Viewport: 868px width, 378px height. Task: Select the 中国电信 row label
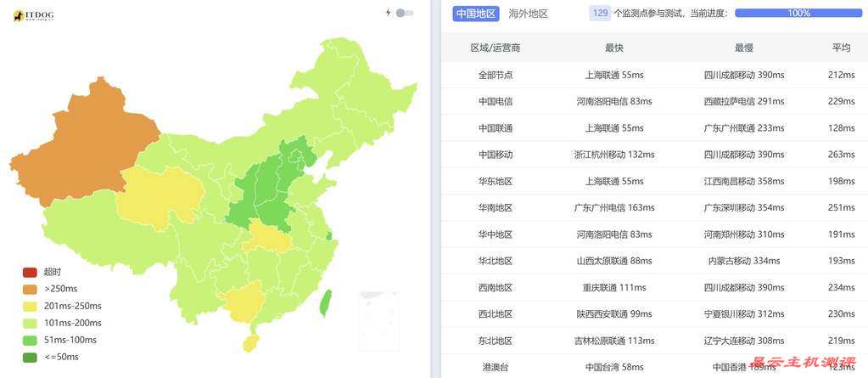(x=496, y=101)
